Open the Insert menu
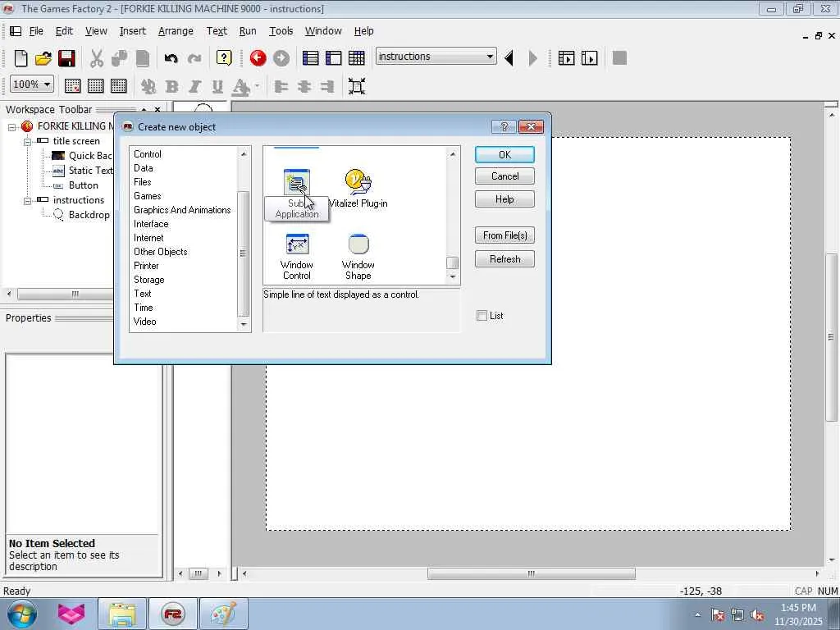The height and width of the screenshot is (630, 840). 132,31
